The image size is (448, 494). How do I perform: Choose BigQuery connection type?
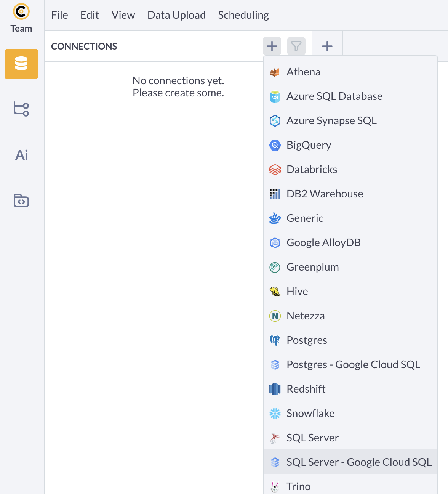coord(350,145)
